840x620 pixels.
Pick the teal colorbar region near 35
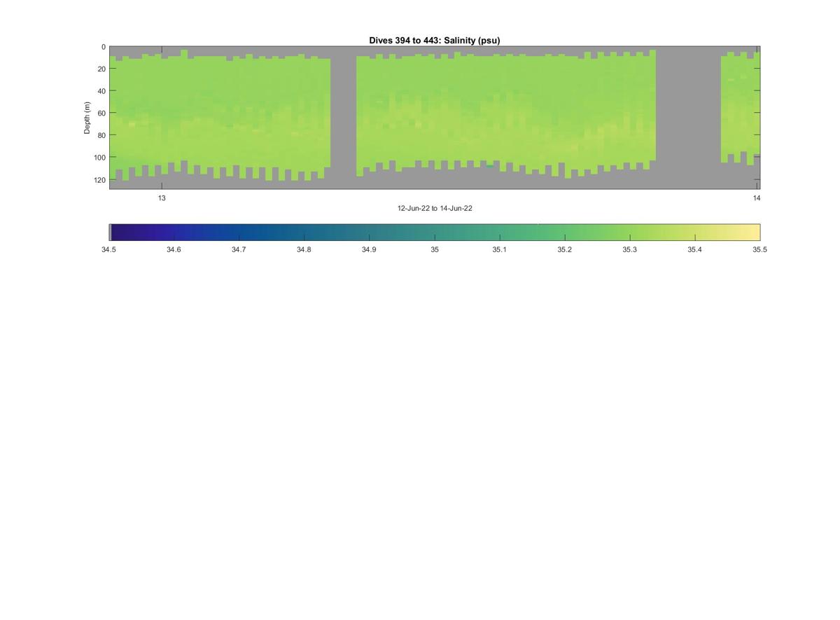coord(435,232)
